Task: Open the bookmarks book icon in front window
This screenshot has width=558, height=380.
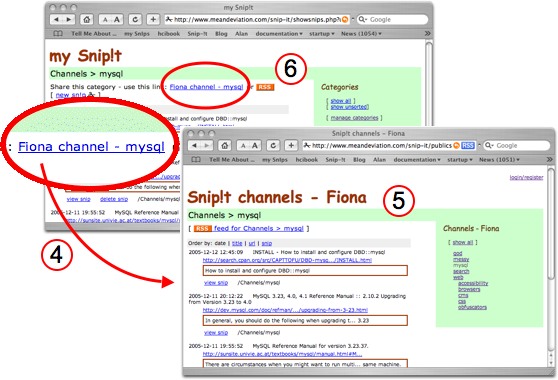Action: click(196, 160)
